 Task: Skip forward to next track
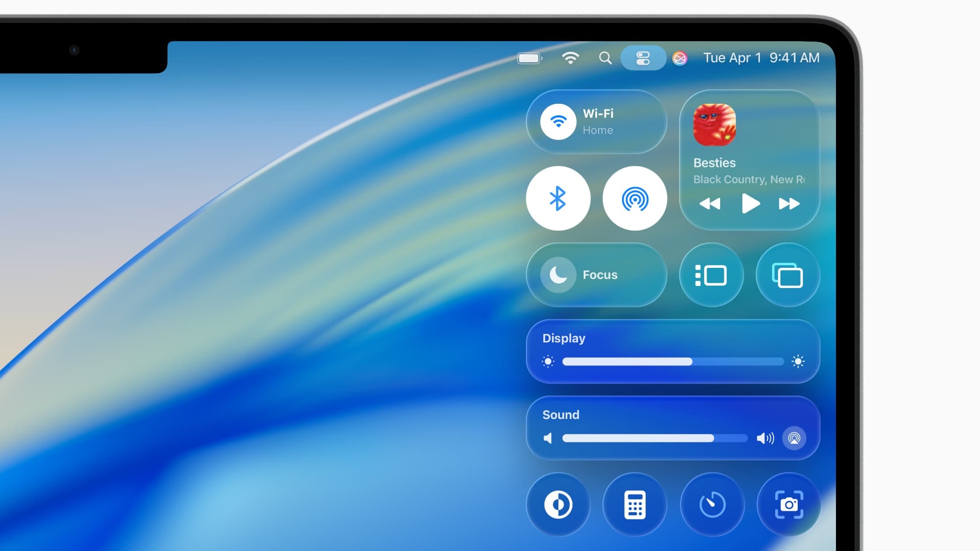point(789,204)
